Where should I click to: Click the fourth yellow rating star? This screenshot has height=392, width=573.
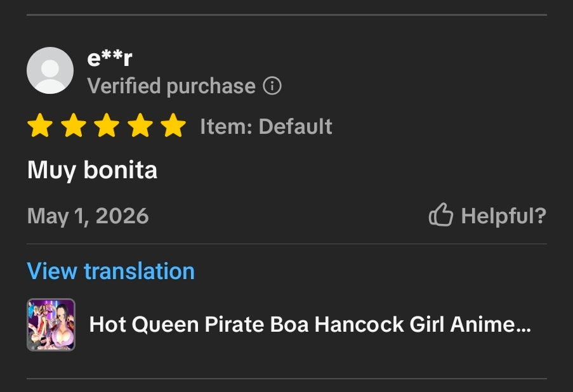[140, 126]
